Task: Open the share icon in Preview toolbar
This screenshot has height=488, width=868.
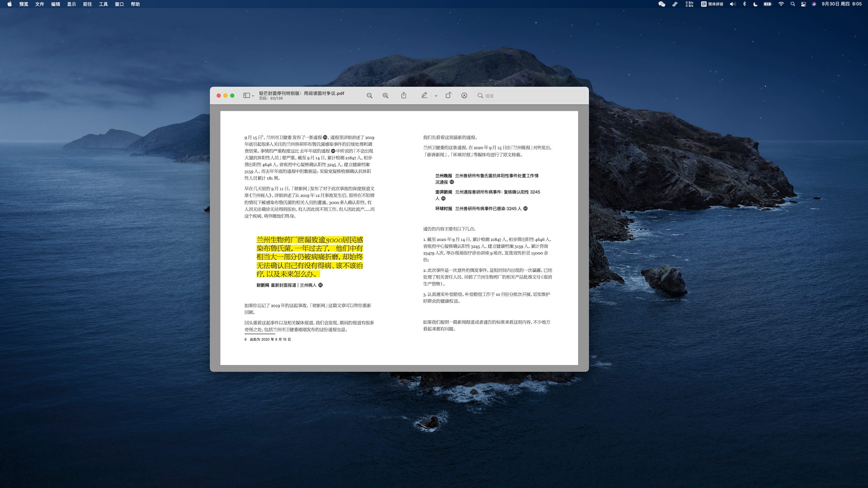Action: (403, 96)
